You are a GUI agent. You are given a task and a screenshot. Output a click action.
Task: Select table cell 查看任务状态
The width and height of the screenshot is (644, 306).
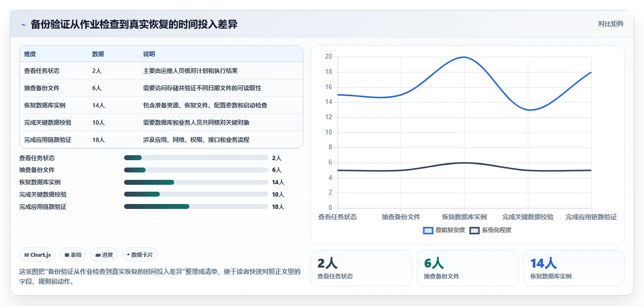click(42, 71)
